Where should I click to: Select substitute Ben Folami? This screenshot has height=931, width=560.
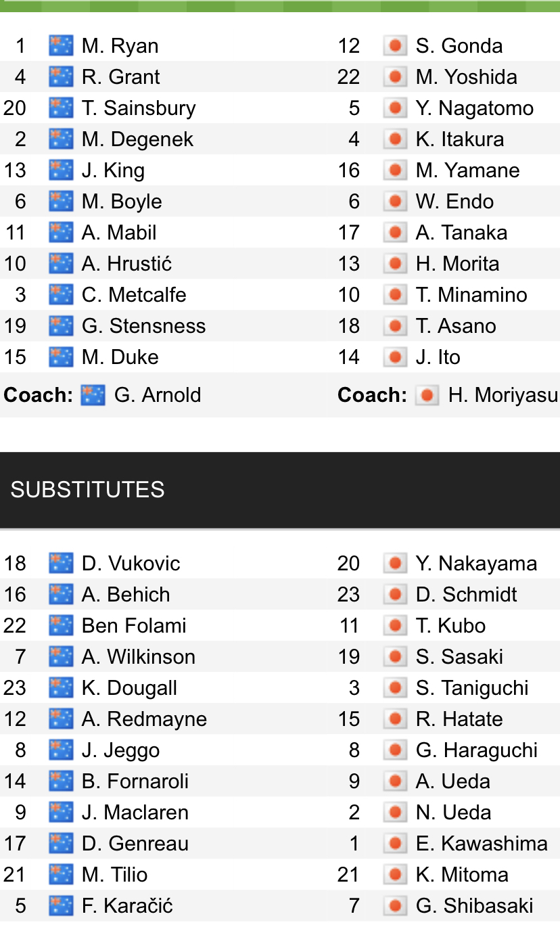(133, 626)
